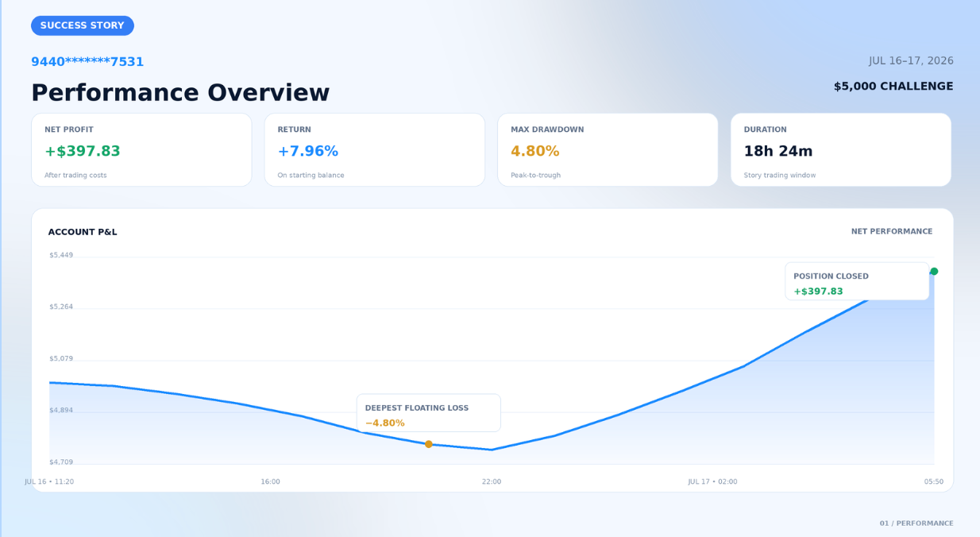Click the date JUL 16–17, 2026

911,61
